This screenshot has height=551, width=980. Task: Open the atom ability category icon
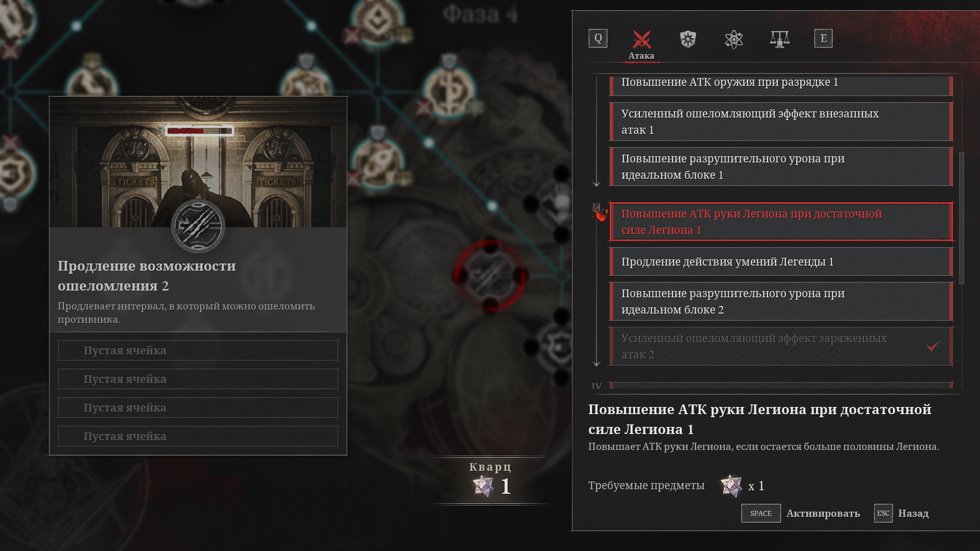[734, 39]
